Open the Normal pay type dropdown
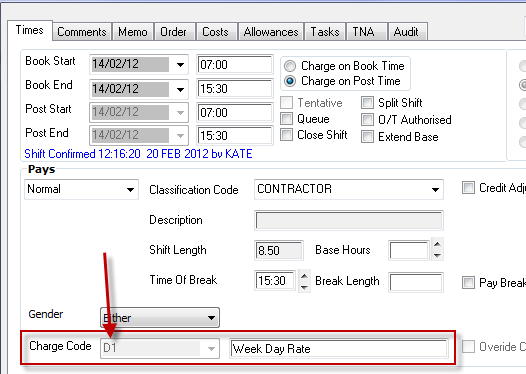 pos(130,190)
